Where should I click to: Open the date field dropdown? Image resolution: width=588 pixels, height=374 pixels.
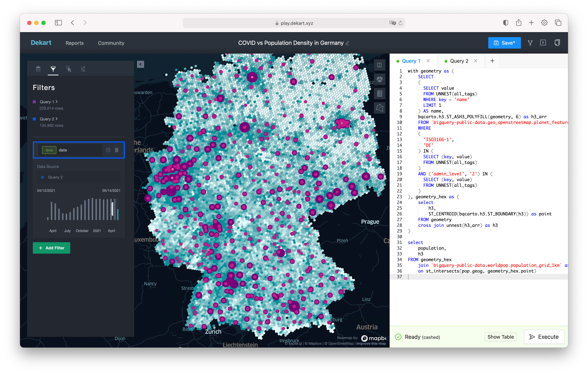71,150
